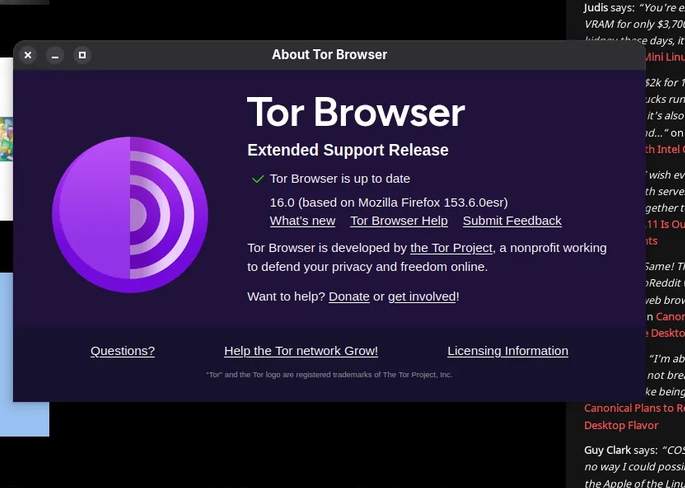Click the Donate link
685x488 pixels.
coord(349,296)
